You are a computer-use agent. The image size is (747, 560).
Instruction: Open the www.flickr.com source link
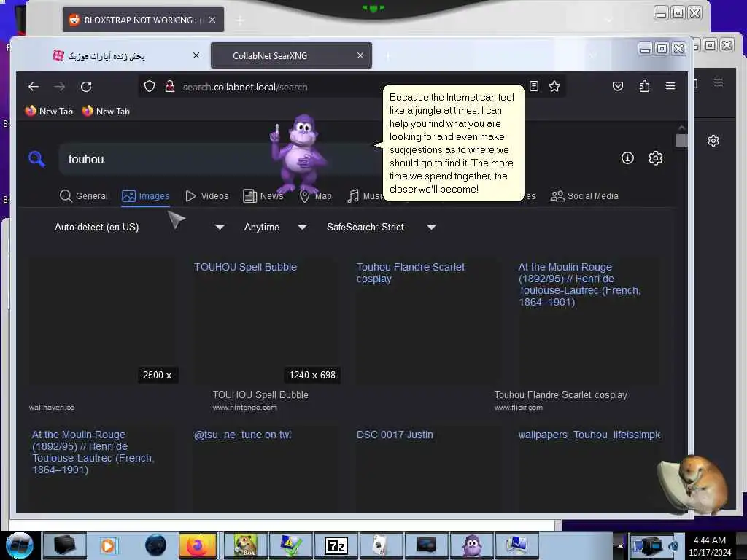(519, 408)
